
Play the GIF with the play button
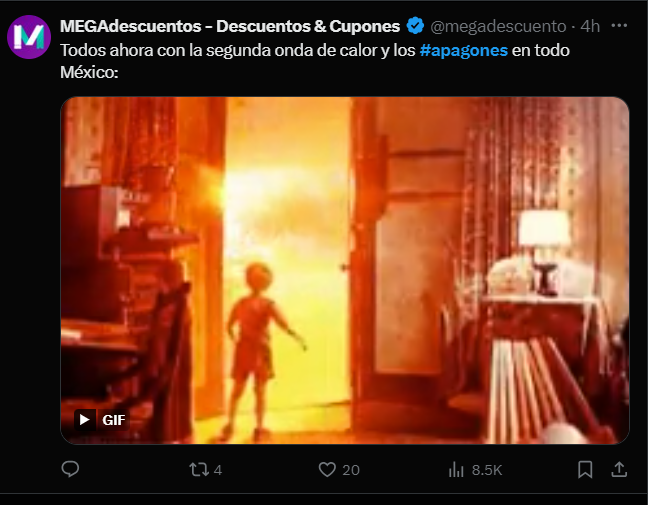click(x=85, y=420)
